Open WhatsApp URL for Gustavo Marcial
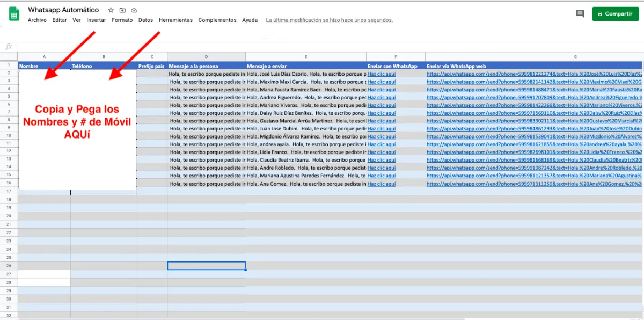Viewport: 644px width, 320px height. (535, 121)
